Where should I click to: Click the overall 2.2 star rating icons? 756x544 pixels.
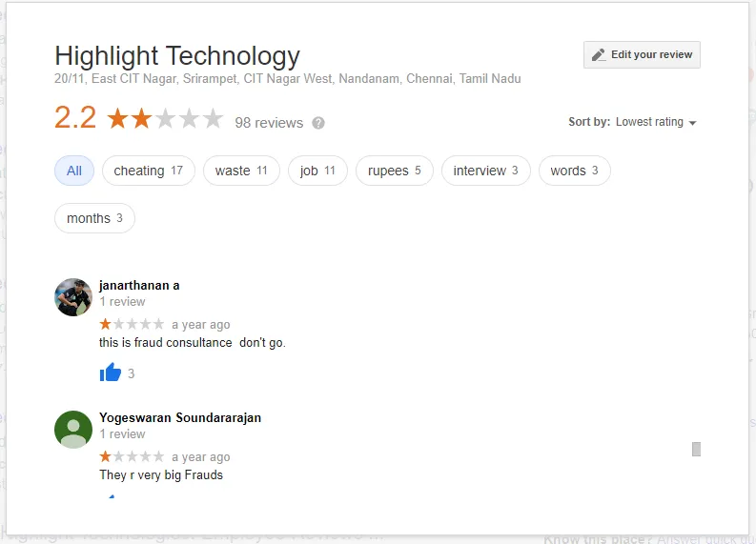click(165, 118)
